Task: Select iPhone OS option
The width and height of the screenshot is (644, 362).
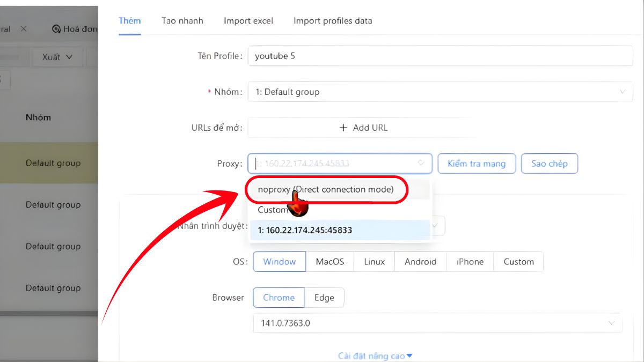Action: 470,262
